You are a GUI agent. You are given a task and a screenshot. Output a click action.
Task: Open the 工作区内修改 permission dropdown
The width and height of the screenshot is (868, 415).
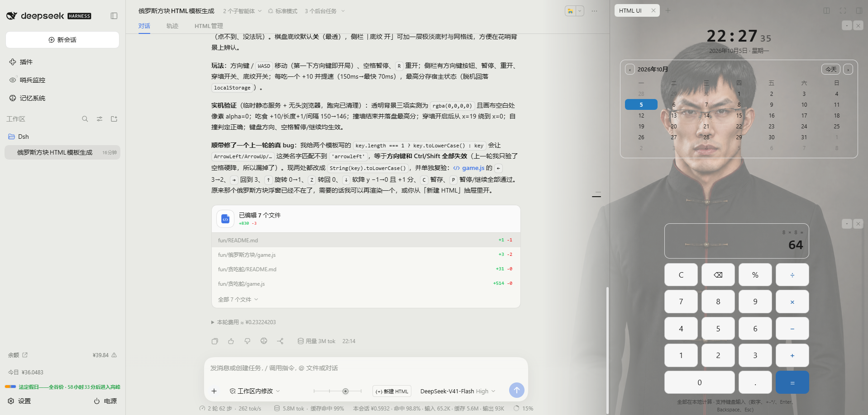click(255, 391)
